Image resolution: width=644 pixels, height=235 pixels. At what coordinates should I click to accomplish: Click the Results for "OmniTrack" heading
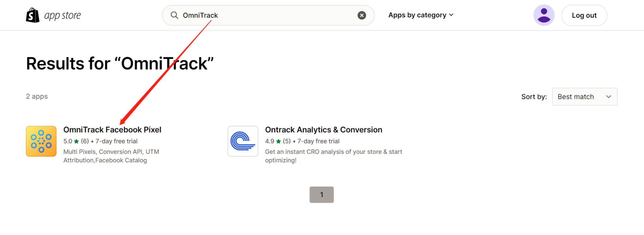coord(120,63)
